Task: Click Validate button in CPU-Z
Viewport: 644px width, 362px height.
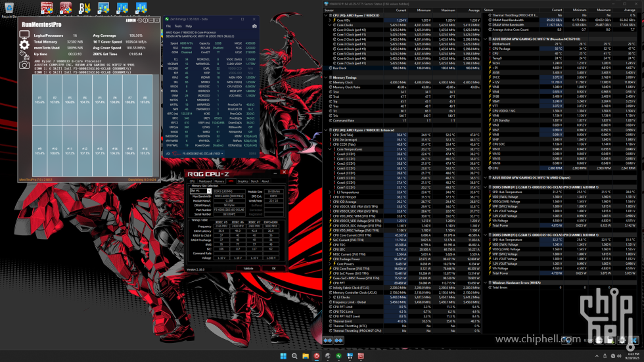Action: [248, 269]
